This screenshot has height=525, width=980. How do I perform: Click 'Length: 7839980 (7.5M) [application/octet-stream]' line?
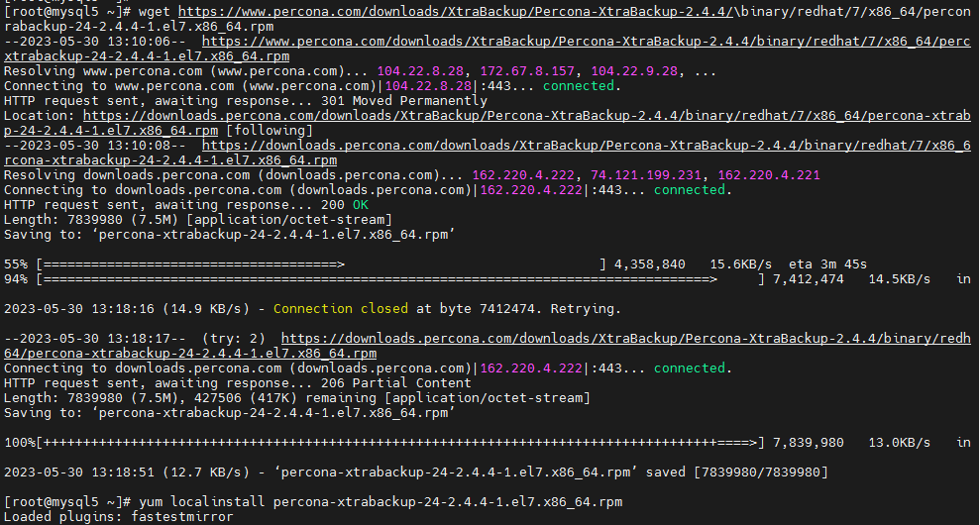point(198,220)
